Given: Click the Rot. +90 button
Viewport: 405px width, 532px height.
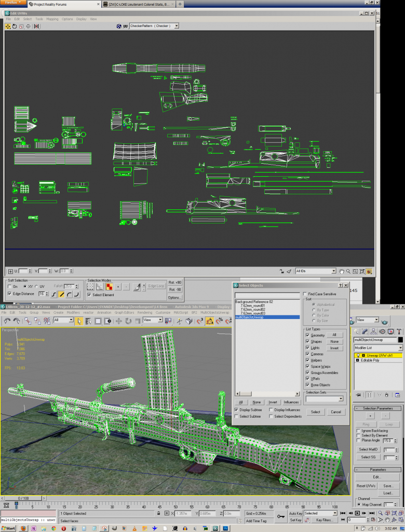Looking at the screenshot, I should (174, 283).
